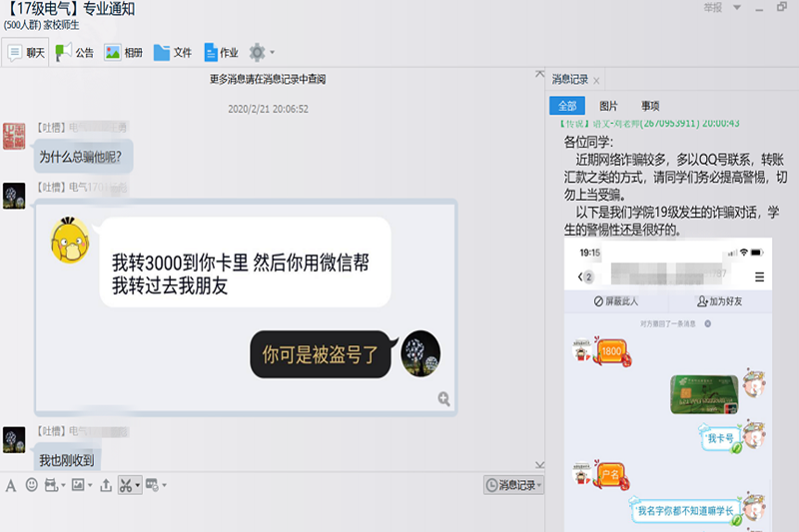
Task: Select the 全部 filter in message records
Action: tap(567, 106)
